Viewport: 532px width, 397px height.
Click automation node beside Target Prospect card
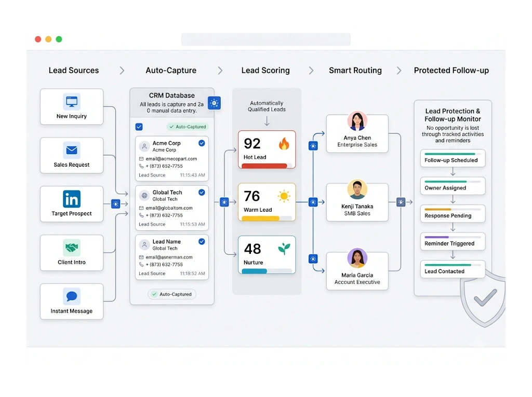click(116, 204)
